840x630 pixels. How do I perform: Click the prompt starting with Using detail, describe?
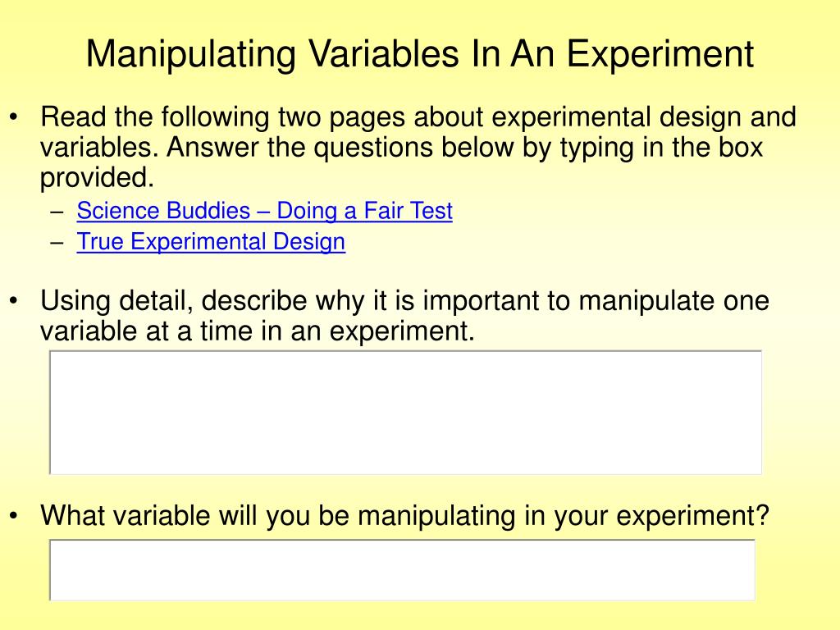[x=405, y=316]
